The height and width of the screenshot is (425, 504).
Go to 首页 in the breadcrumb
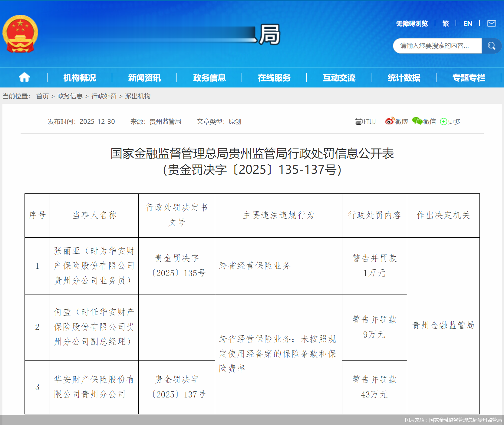coord(42,96)
